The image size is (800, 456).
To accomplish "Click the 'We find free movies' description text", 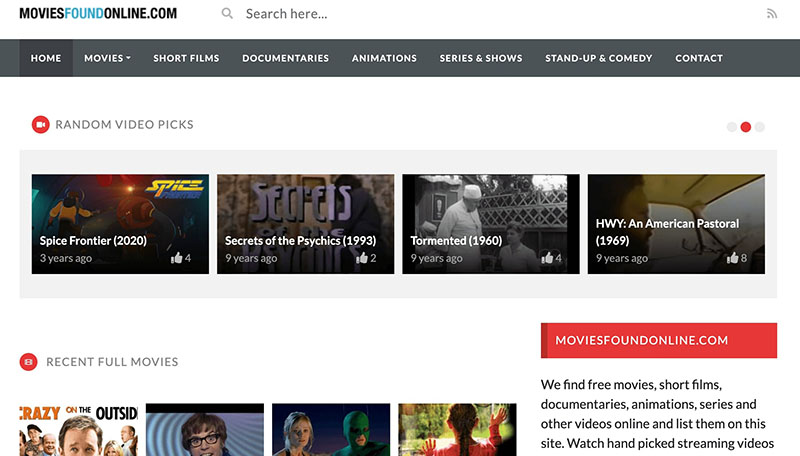I will point(658,414).
